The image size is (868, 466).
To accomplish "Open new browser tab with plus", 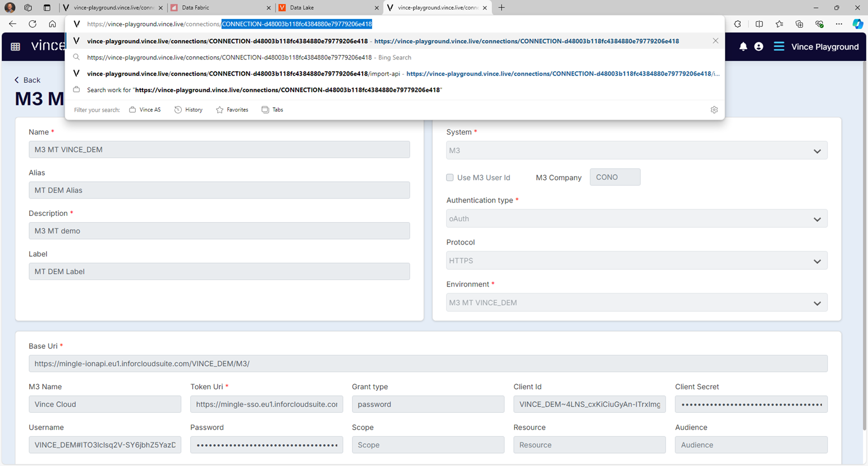I will click(x=502, y=8).
